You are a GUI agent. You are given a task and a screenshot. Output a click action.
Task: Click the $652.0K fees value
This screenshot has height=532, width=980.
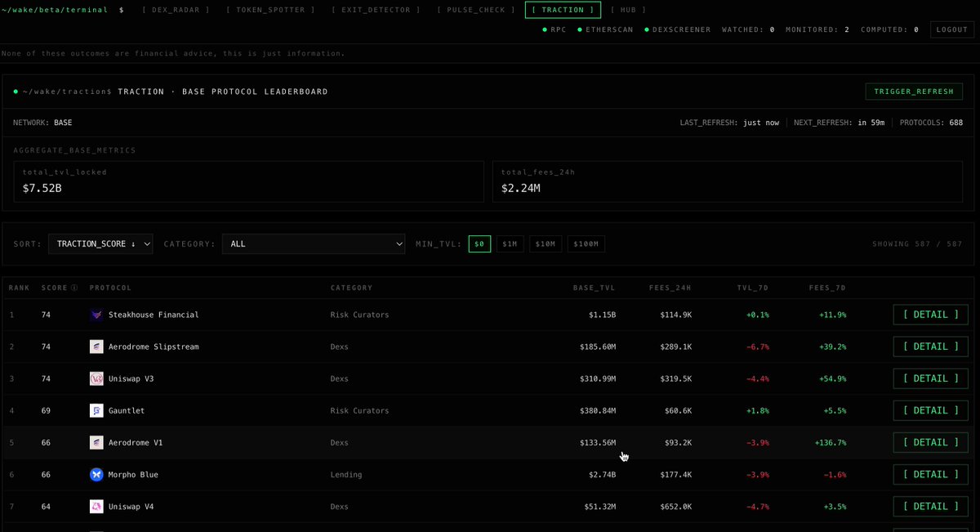click(675, 506)
